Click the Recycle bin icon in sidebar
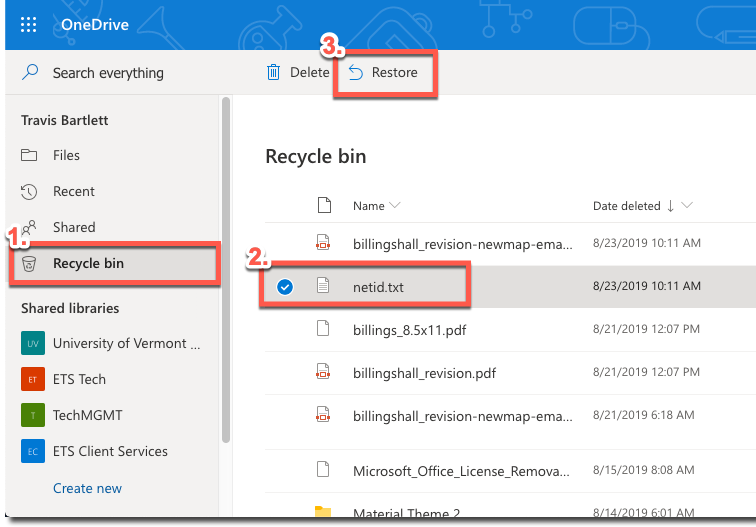 point(29,263)
